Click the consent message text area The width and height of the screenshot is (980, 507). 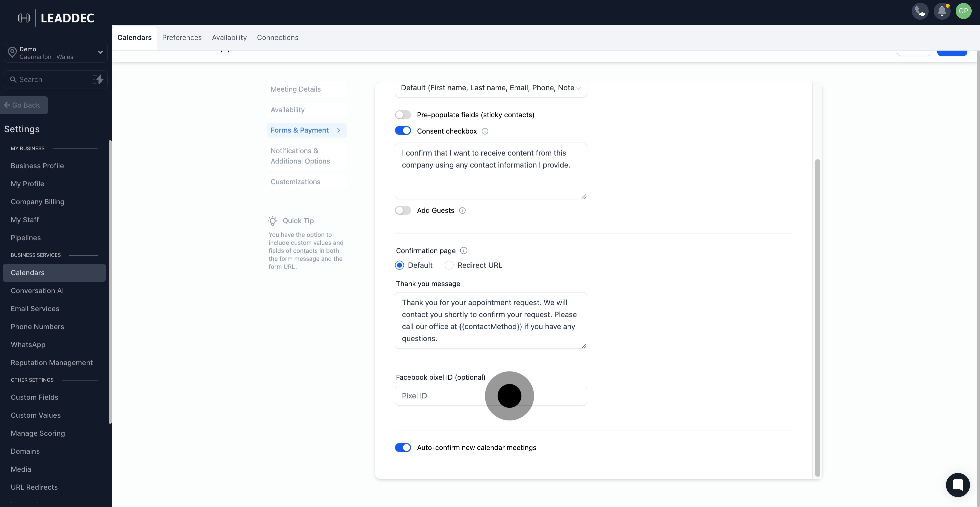point(491,171)
